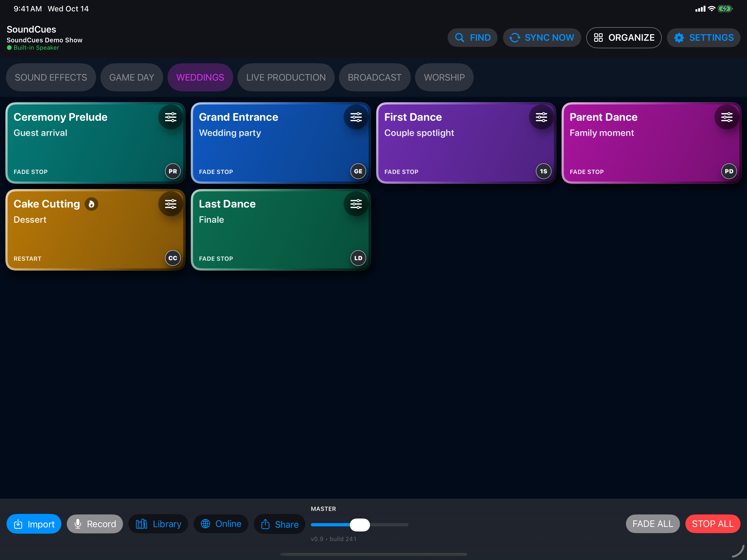Viewport: 747px width, 560px height.
Task: Open Find search
Action: 473,37
